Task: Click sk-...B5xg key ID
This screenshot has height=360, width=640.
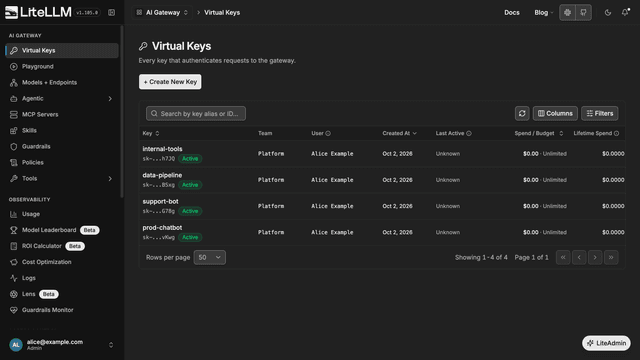Action: point(158,185)
